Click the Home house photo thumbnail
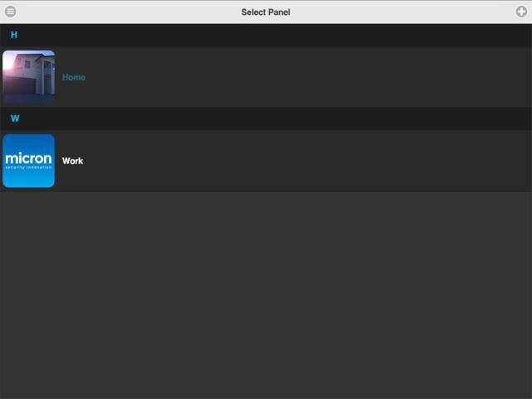This screenshot has width=532, height=399. point(28,76)
